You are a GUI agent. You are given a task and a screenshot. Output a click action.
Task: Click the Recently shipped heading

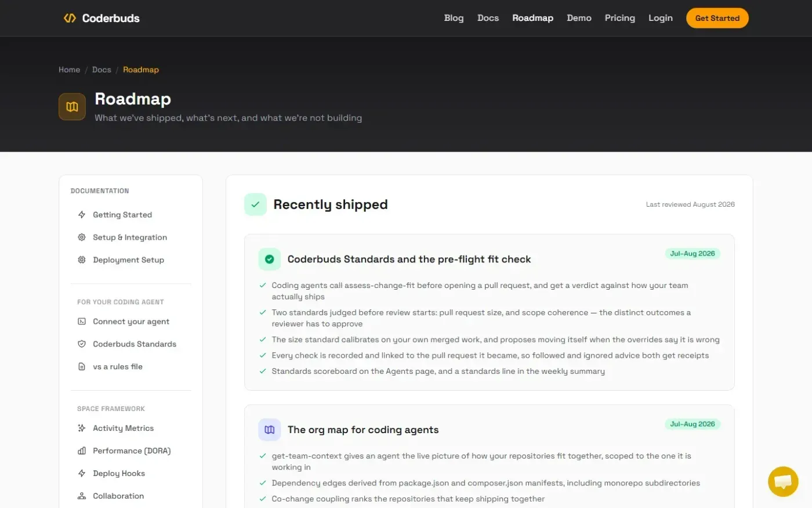click(x=331, y=204)
